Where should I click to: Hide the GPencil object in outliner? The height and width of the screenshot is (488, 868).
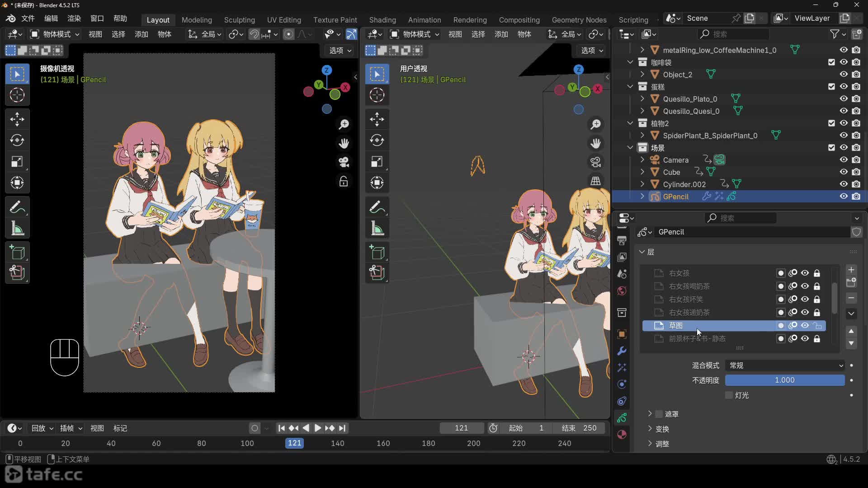pos(844,197)
